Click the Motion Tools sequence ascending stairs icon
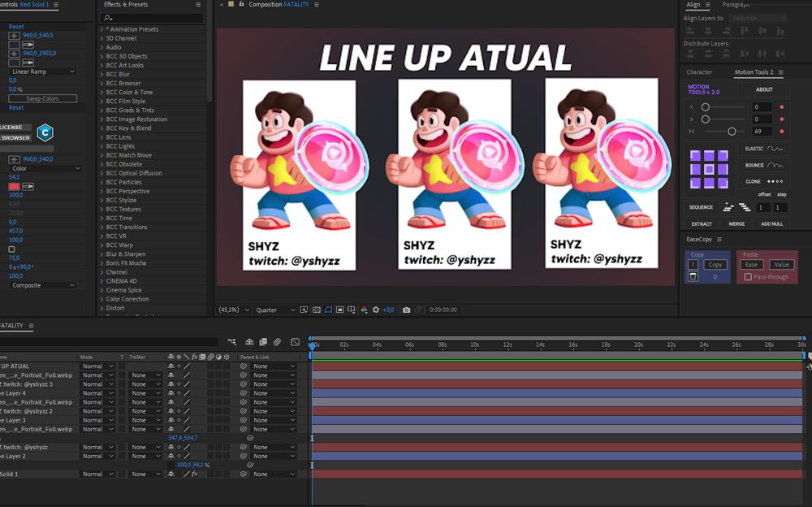 (x=728, y=207)
